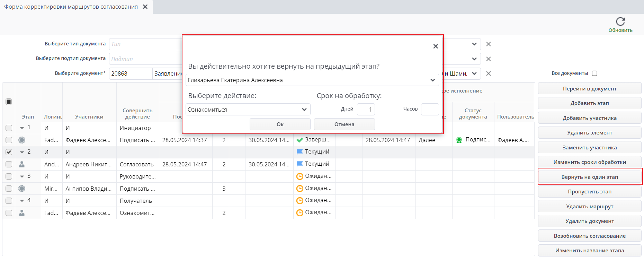Image resolution: width=644 pixels, height=261 pixels.
Task: Click blue flag icon in stage 2 row
Action: click(x=300, y=152)
